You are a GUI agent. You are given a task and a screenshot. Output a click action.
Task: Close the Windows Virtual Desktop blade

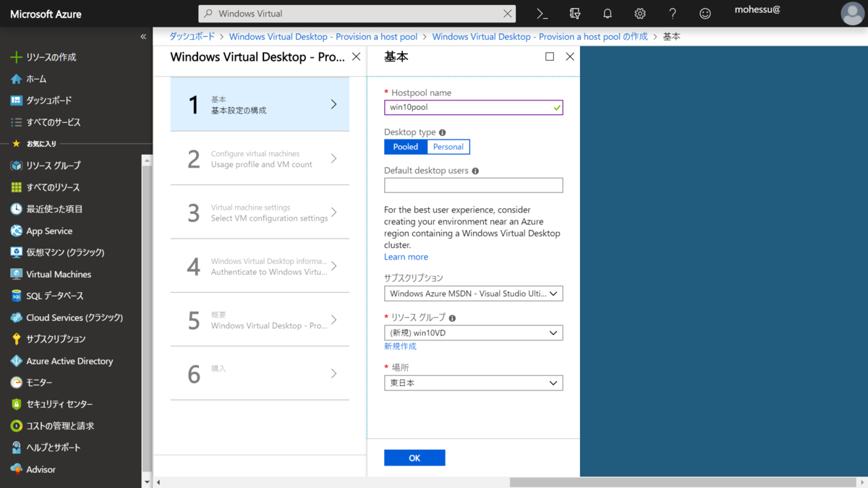click(356, 56)
